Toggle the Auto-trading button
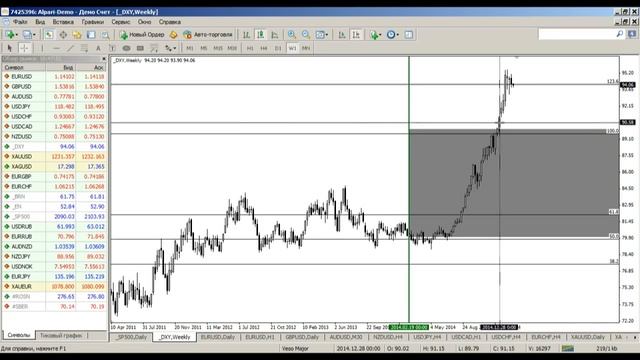 click(x=208, y=35)
